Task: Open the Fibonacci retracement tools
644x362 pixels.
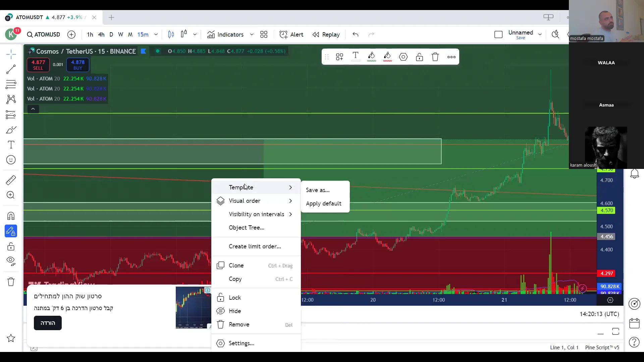Action: coord(11,84)
